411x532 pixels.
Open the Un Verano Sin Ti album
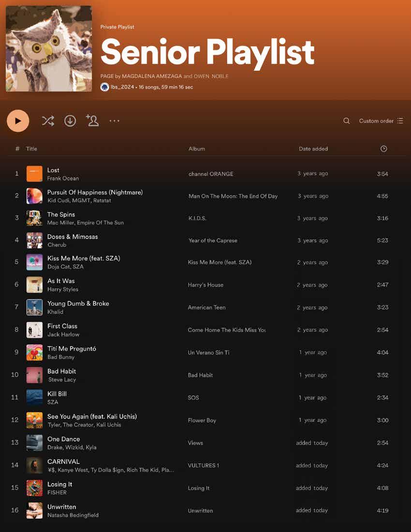(x=208, y=353)
